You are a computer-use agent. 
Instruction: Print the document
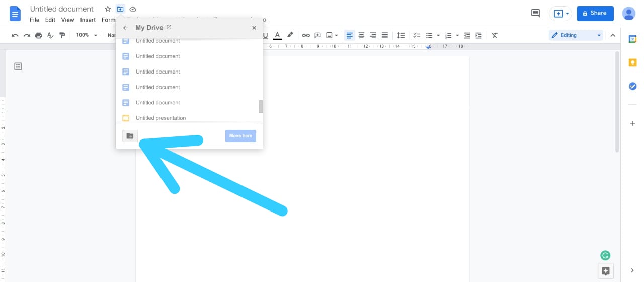(38, 35)
